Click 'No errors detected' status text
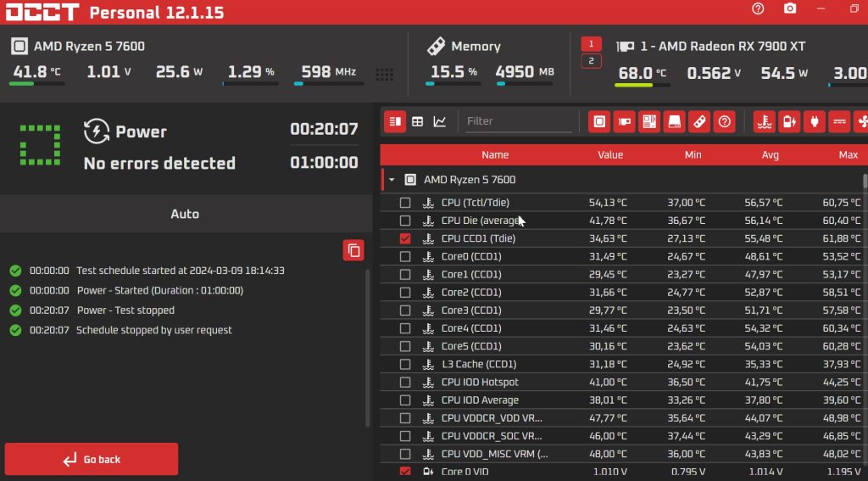Image resolution: width=868 pixels, height=481 pixels. click(x=159, y=163)
